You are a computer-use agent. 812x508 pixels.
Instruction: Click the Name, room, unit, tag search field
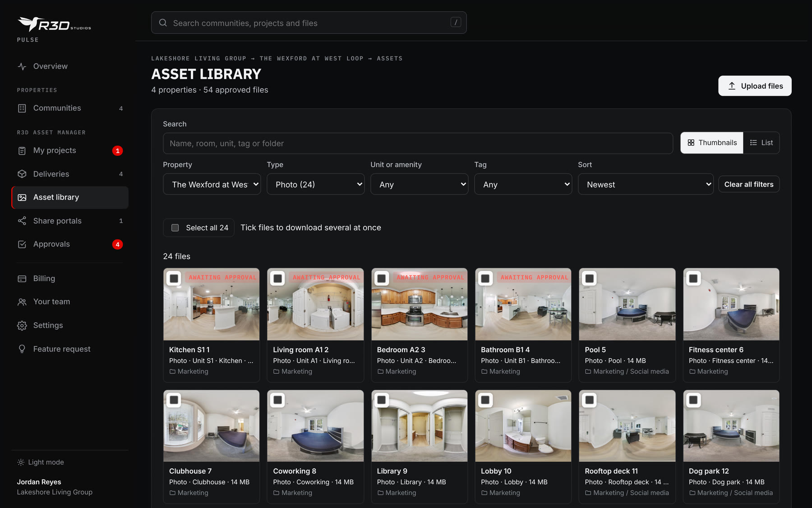[418, 143]
